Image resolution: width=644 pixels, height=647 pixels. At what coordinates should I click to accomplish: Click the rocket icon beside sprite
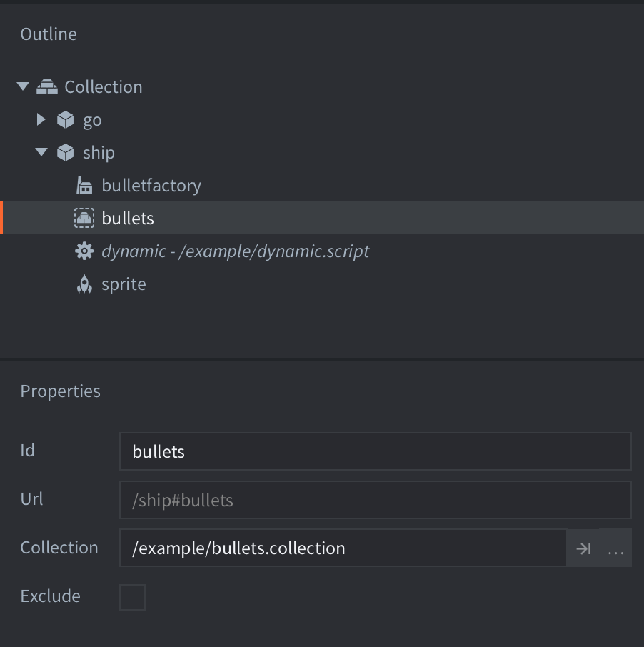point(84,284)
